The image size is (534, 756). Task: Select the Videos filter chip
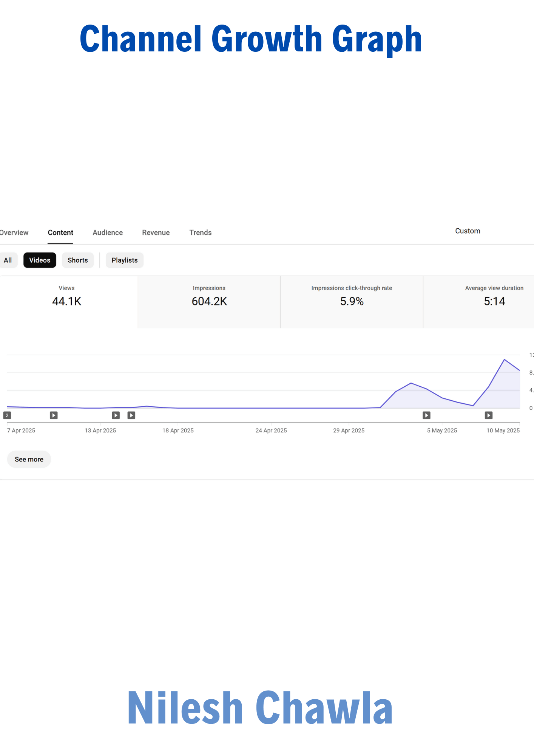click(x=40, y=260)
